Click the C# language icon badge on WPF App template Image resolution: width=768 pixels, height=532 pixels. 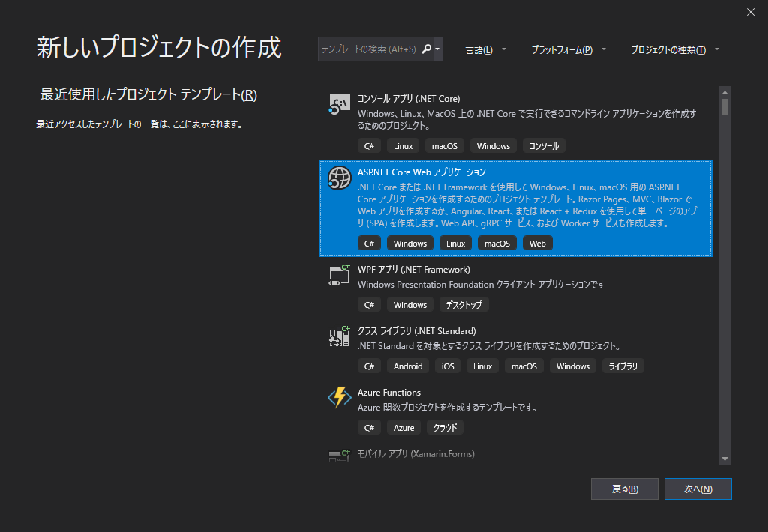(x=369, y=304)
